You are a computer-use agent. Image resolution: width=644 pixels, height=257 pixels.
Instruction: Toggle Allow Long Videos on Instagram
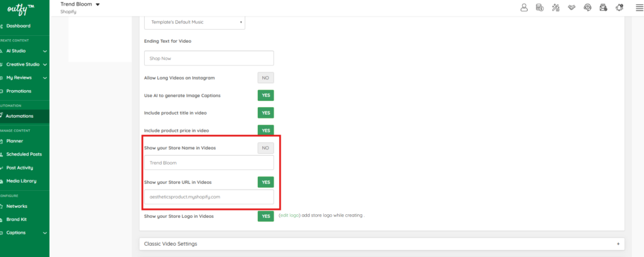pos(265,77)
